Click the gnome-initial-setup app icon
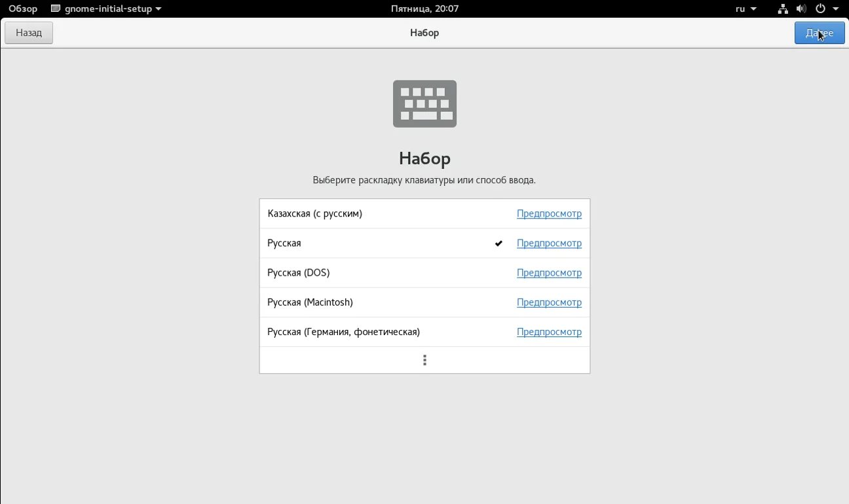Viewport: 849px width, 504px height. click(56, 9)
